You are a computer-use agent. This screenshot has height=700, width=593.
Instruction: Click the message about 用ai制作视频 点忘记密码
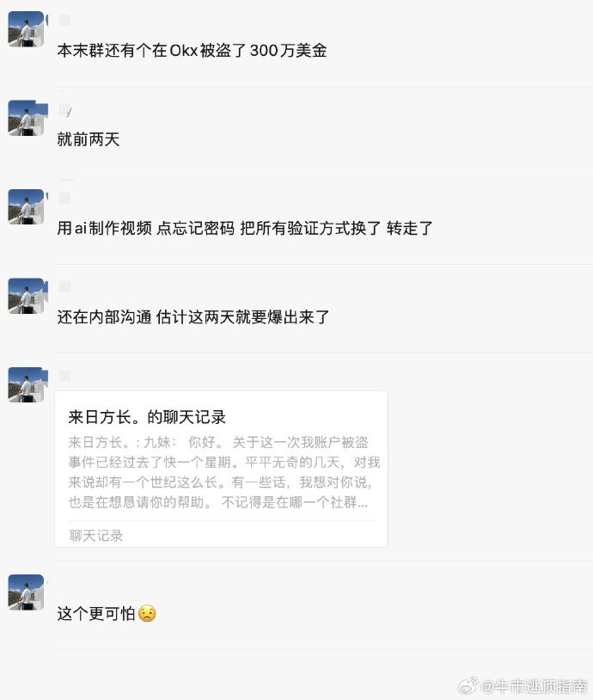point(245,229)
